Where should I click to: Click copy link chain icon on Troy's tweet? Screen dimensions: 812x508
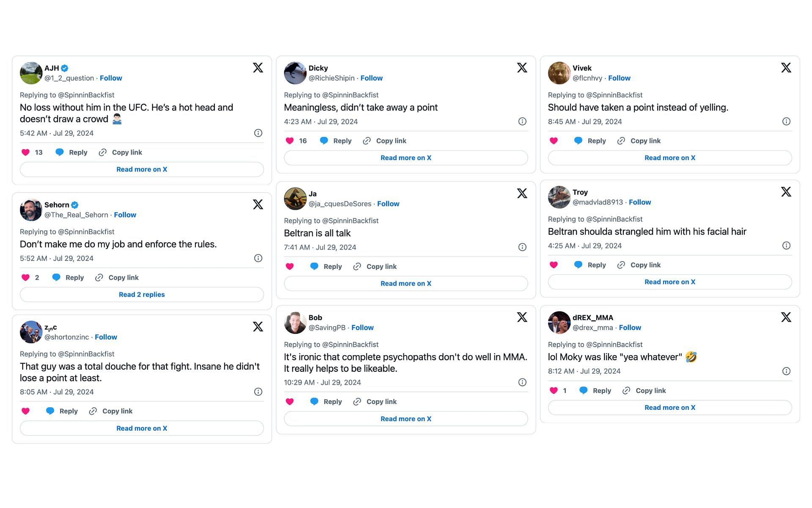(x=621, y=265)
